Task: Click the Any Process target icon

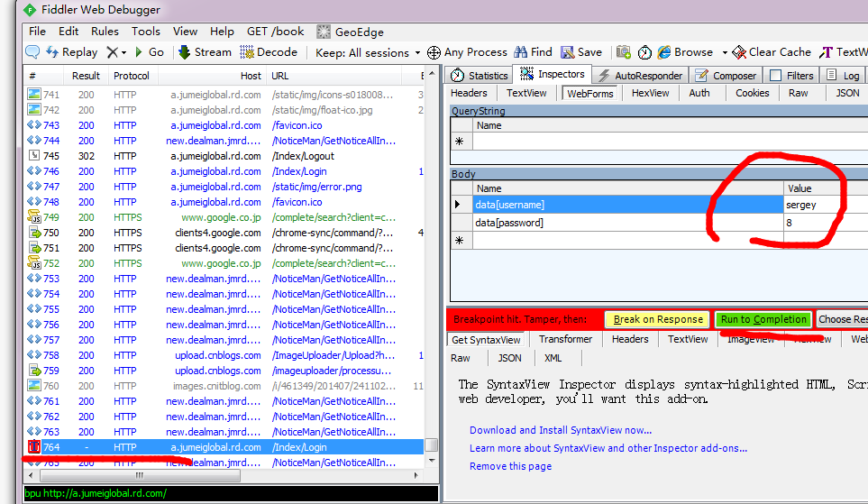Action: tap(434, 52)
